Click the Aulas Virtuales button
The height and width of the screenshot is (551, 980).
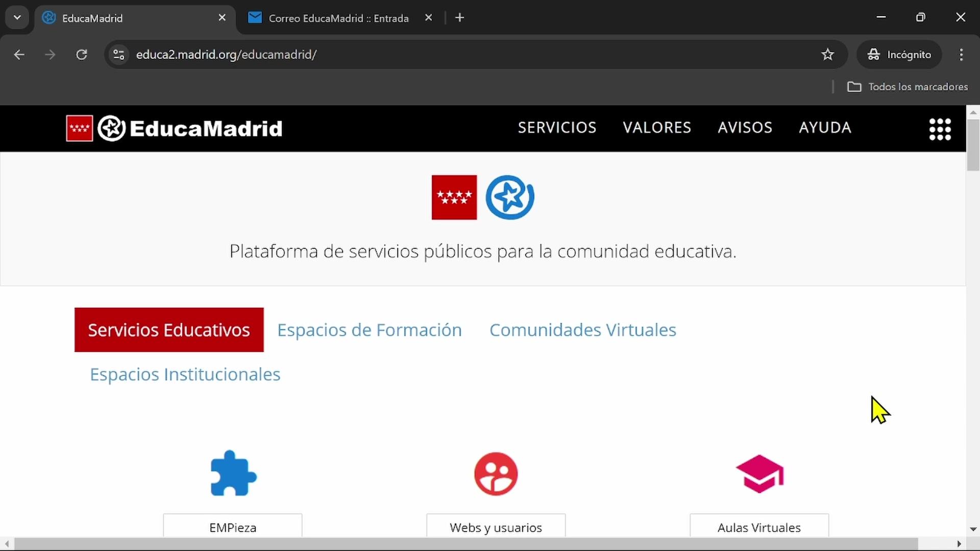point(759,527)
